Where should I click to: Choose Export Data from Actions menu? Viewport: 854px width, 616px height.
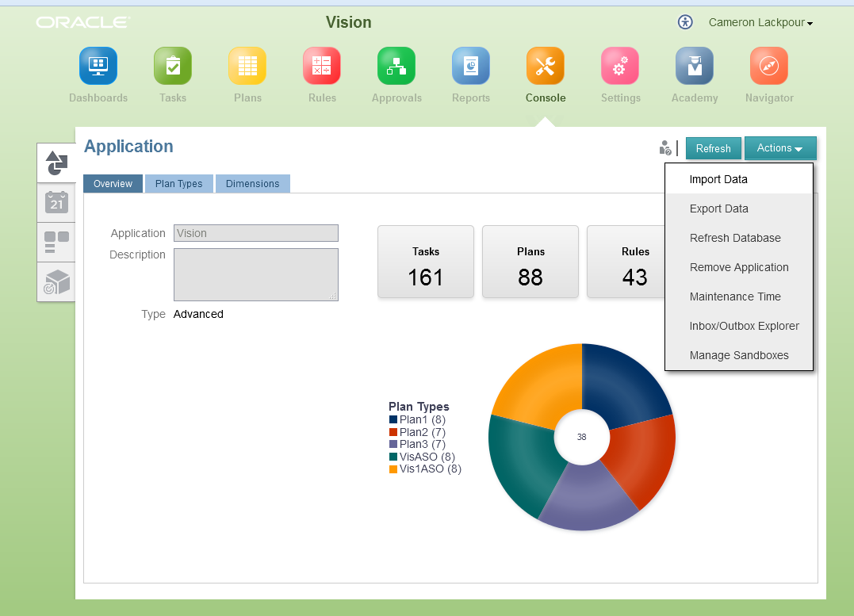coord(739,209)
